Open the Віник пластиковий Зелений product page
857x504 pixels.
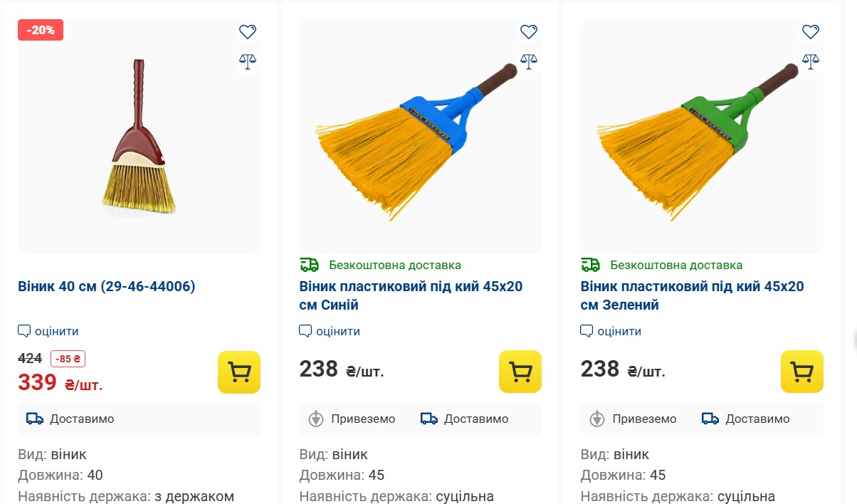pos(692,295)
